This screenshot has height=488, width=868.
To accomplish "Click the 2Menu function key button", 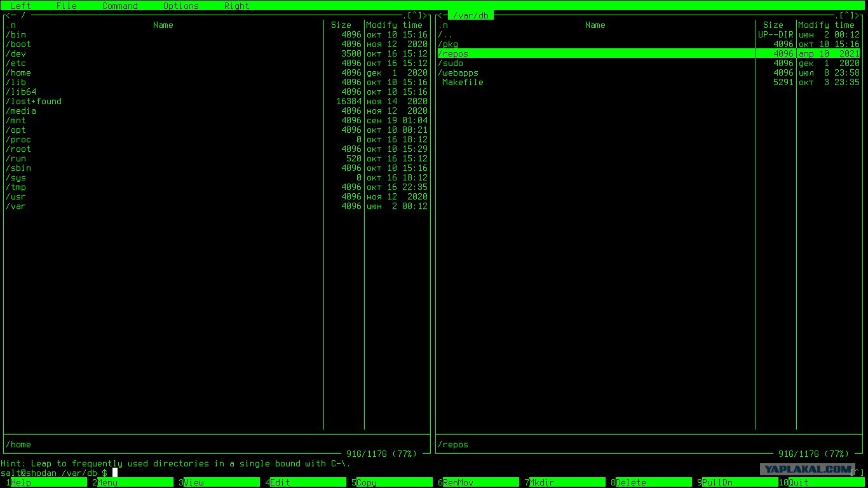I will 132,482.
